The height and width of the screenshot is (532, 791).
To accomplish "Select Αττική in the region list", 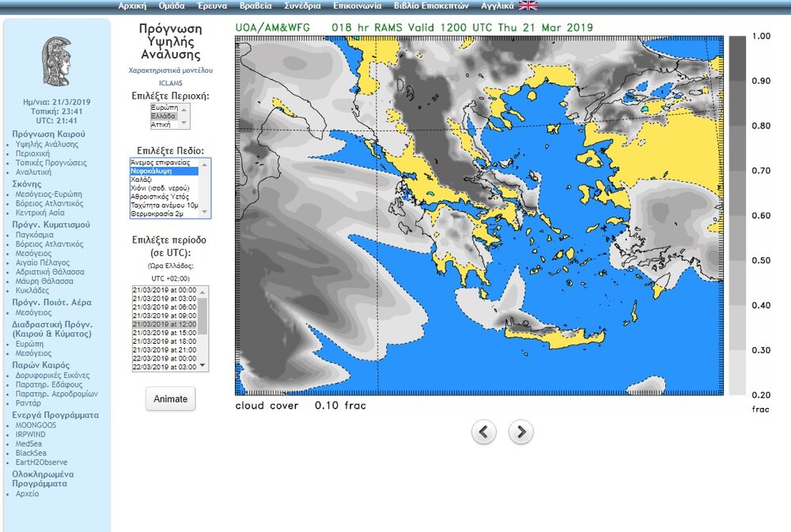I will [x=162, y=124].
